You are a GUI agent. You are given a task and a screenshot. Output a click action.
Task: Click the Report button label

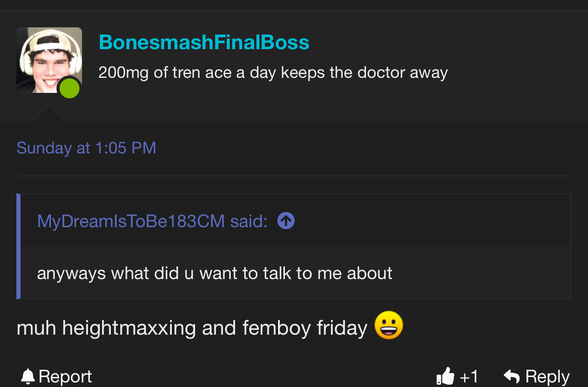(65, 377)
